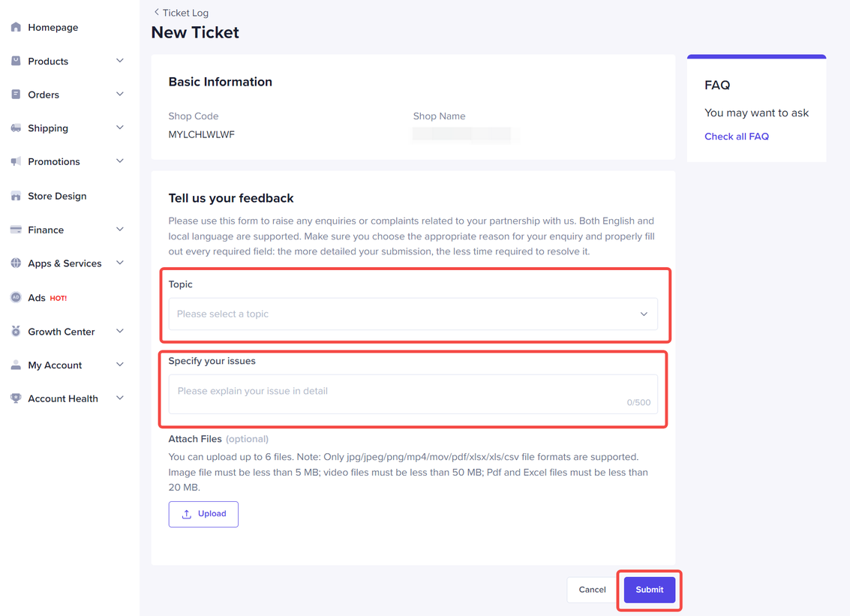Click inside the issue description text area
Viewport: 850px width, 616px height.
(413, 391)
